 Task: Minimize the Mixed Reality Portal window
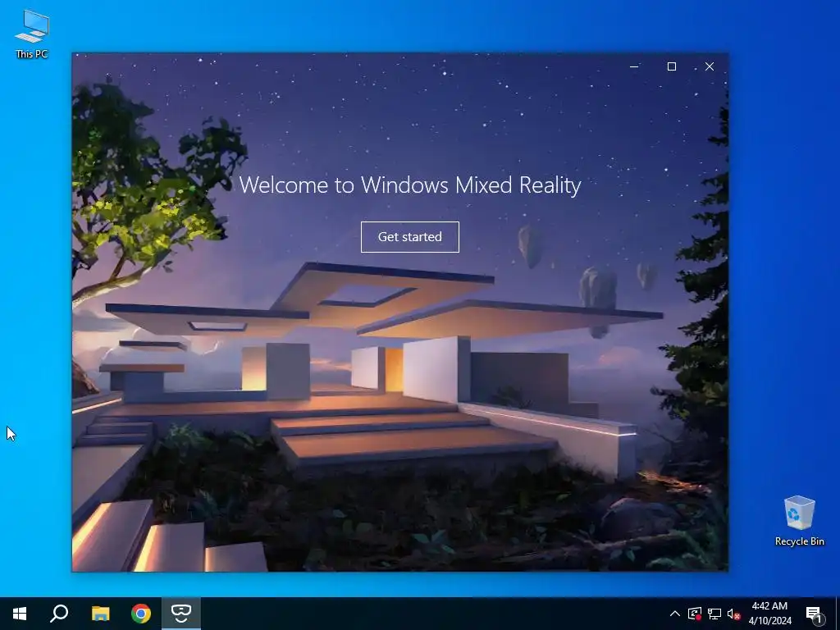(634, 66)
